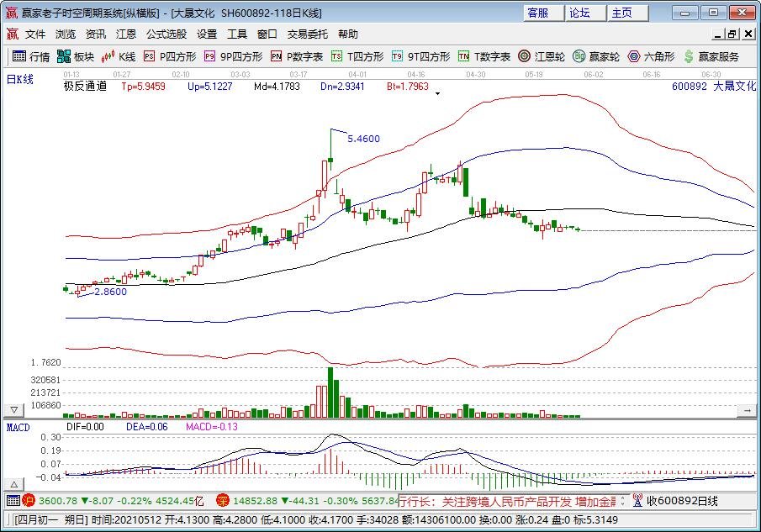Click the 沪 Shanghai index icon
The image size is (761, 532).
(x=29, y=500)
